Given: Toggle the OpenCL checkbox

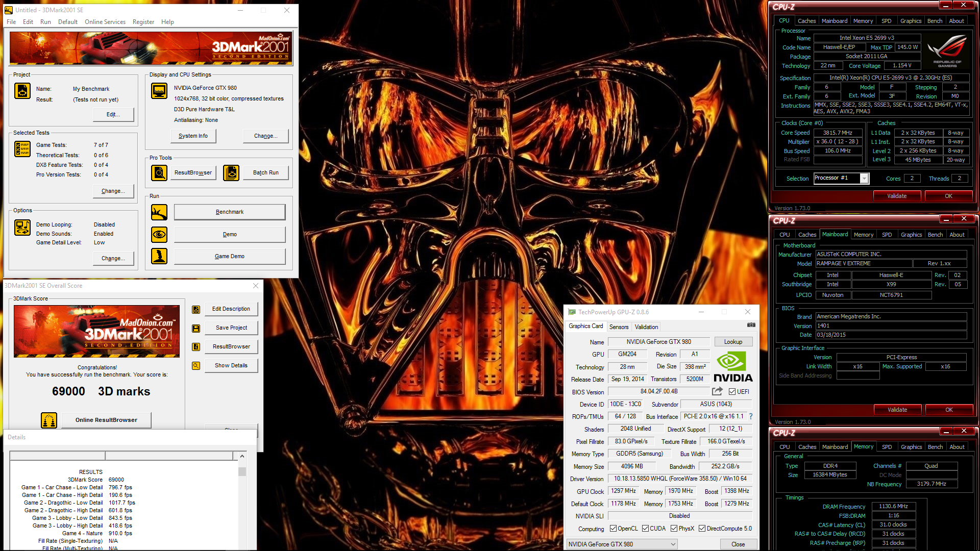Looking at the screenshot, I should click(x=613, y=529).
